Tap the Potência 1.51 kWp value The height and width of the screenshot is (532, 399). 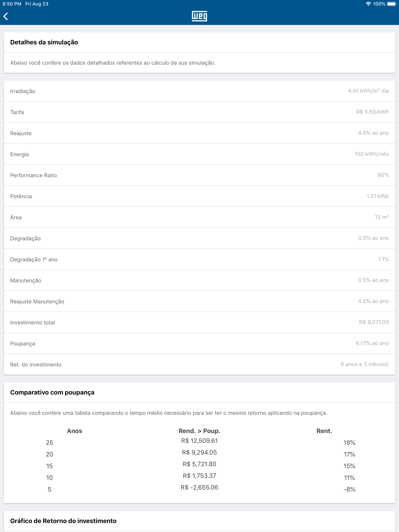coord(377,196)
